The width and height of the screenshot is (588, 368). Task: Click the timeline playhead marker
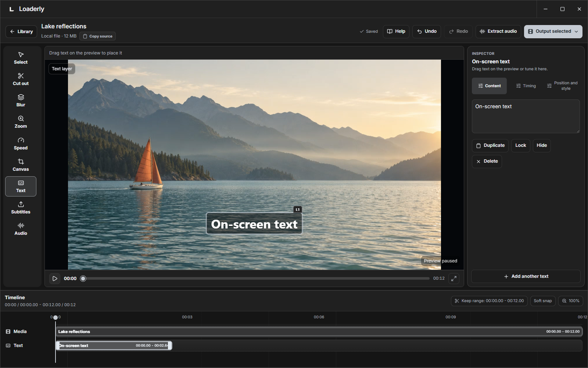coord(55,318)
